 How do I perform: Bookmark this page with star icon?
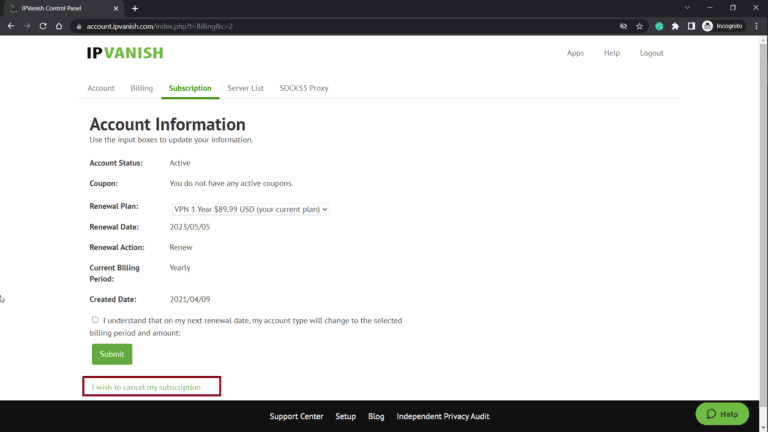click(639, 26)
